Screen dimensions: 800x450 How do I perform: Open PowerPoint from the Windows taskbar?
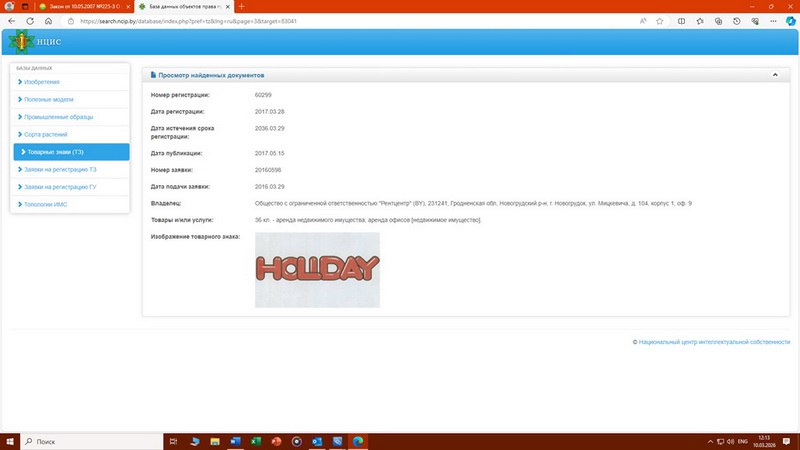(x=276, y=441)
